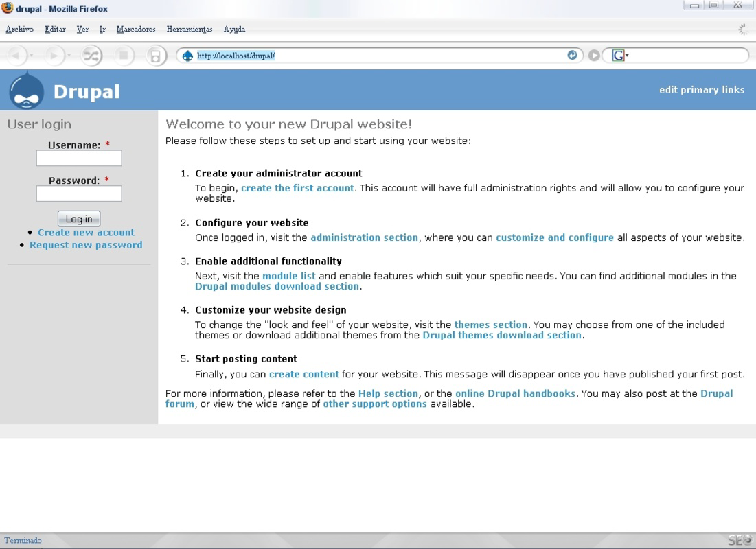Open the search engine selector dropdown arrow

click(x=628, y=56)
